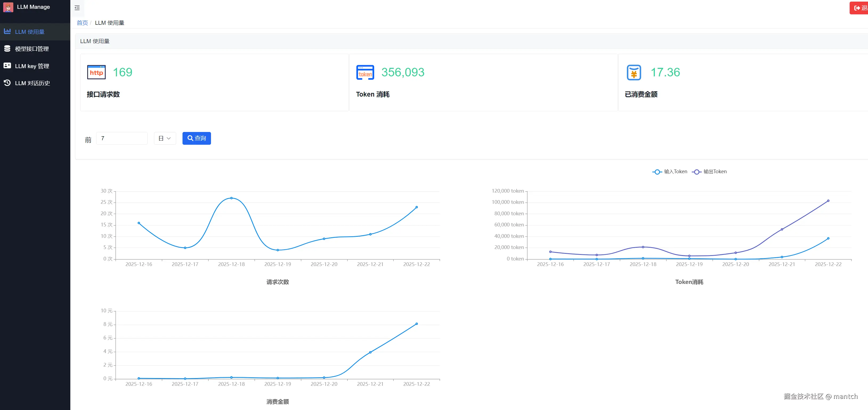Toggle the 输出Token legend series
This screenshot has height=410, width=868.
tap(710, 172)
